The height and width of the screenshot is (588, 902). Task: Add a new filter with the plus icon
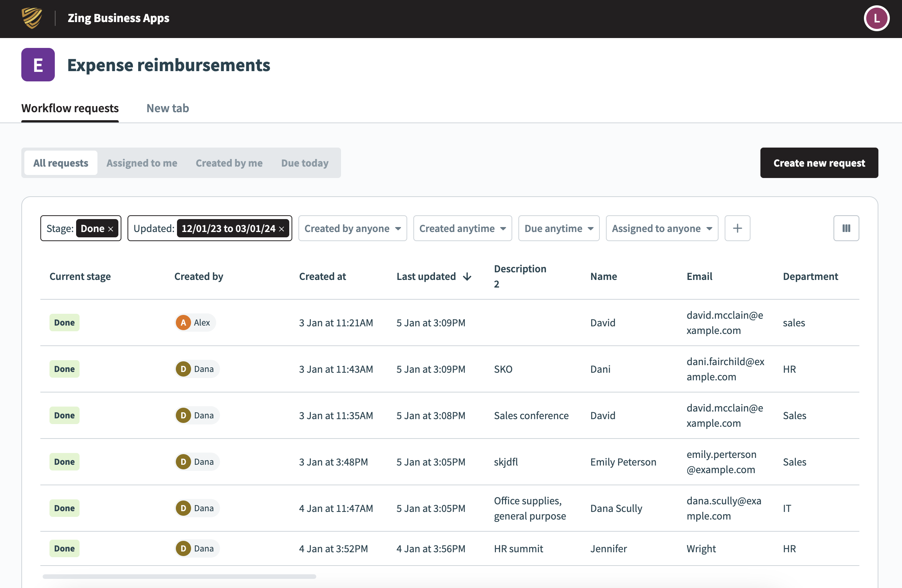point(737,228)
